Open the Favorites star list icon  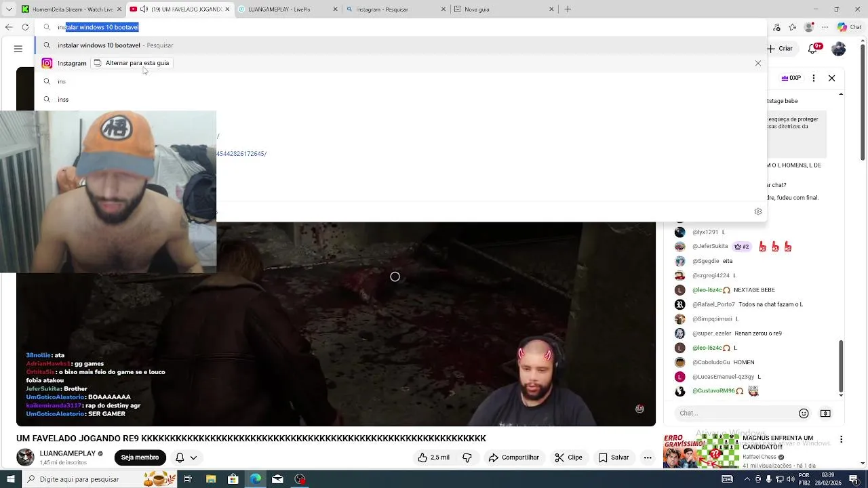(x=793, y=27)
